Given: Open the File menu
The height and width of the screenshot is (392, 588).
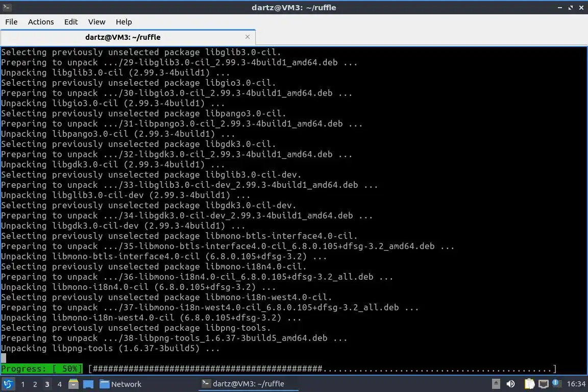Looking at the screenshot, I should (x=11, y=22).
